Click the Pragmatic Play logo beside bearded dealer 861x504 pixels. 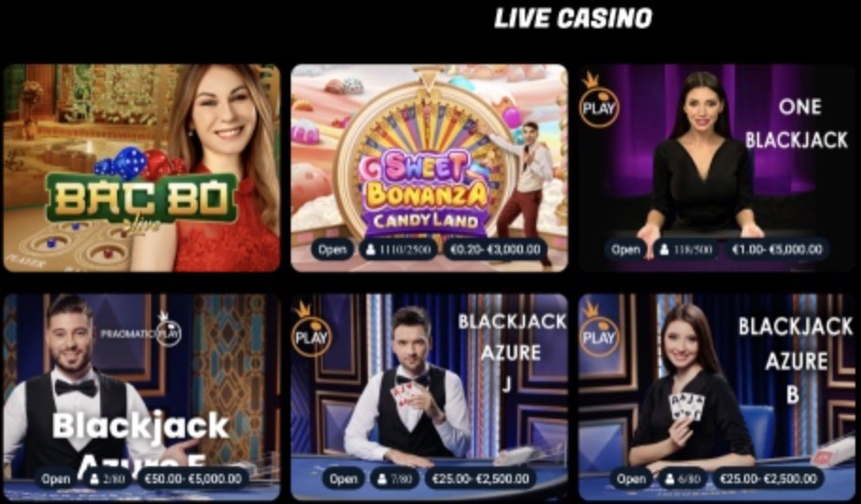[x=142, y=331]
